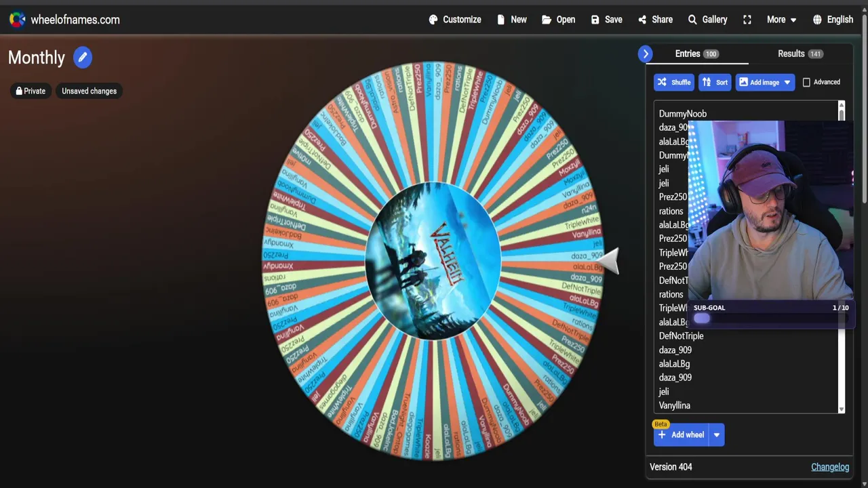Viewport: 868px width, 488px height.
Task: Open the Customize palette option
Action: tap(455, 20)
